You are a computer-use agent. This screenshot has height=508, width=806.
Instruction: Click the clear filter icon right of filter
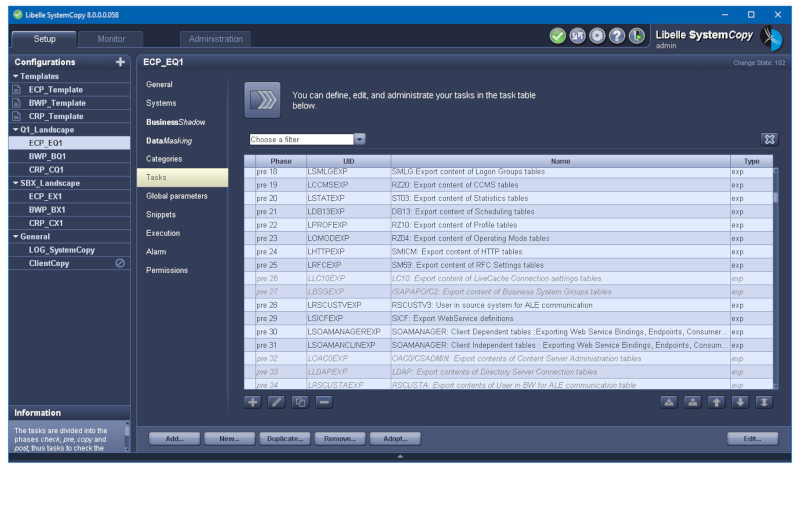coord(769,139)
